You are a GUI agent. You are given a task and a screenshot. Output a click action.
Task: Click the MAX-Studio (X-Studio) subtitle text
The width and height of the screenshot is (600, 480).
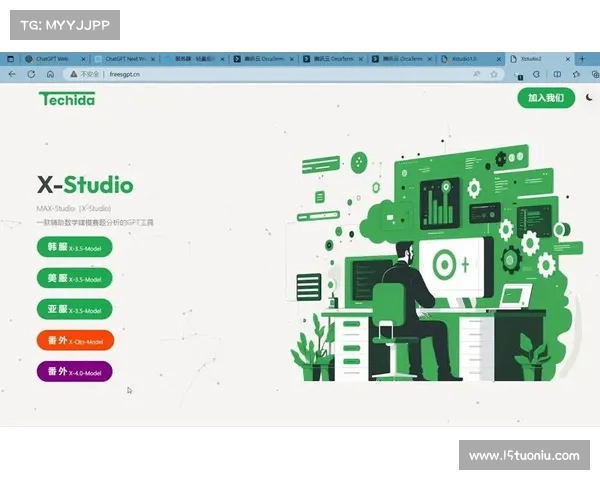point(74,208)
